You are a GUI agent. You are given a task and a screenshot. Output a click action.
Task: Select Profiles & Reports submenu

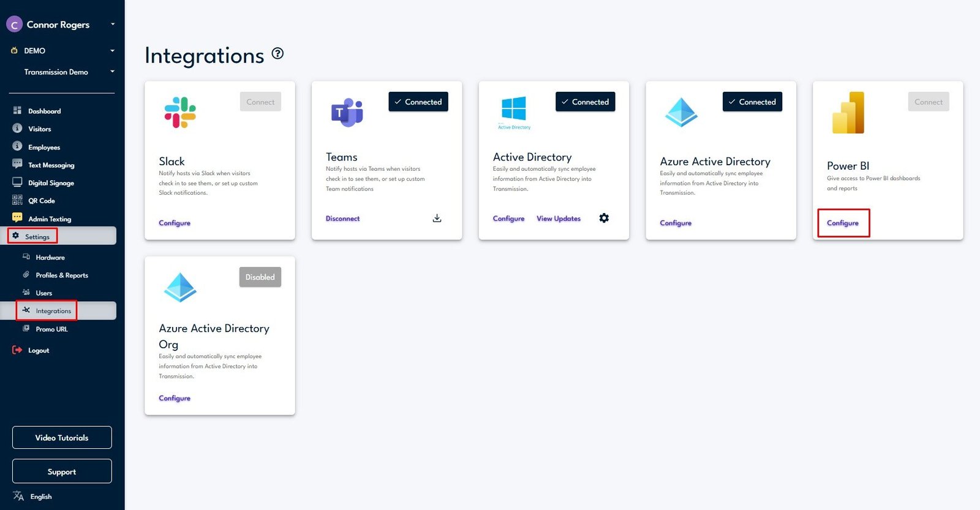62,275
